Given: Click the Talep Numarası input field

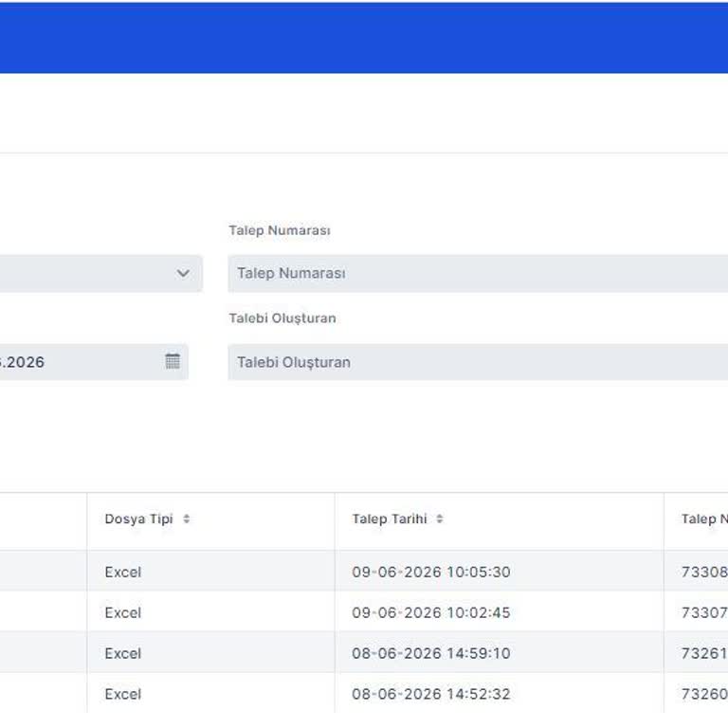Looking at the screenshot, I should (x=478, y=273).
